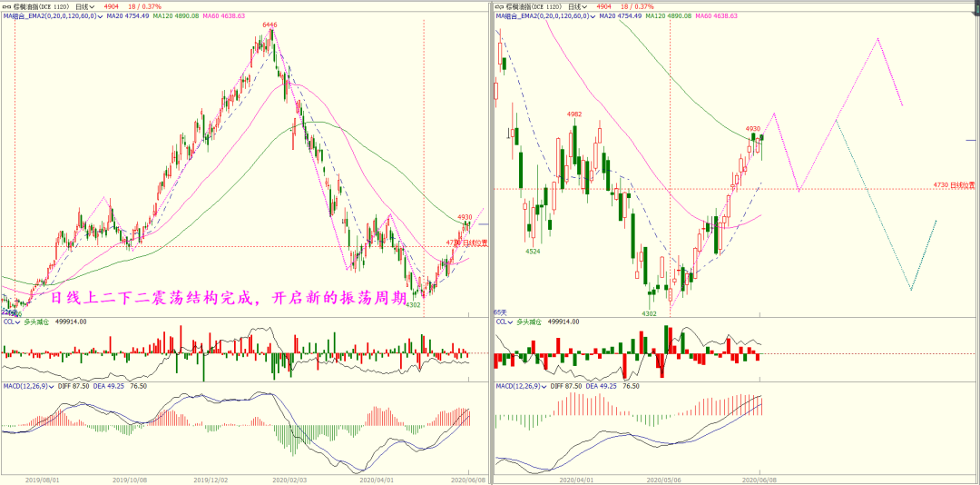980x485 pixels.
Task: Click 多头减仓 label in right CCL panel
Action: click(528, 322)
